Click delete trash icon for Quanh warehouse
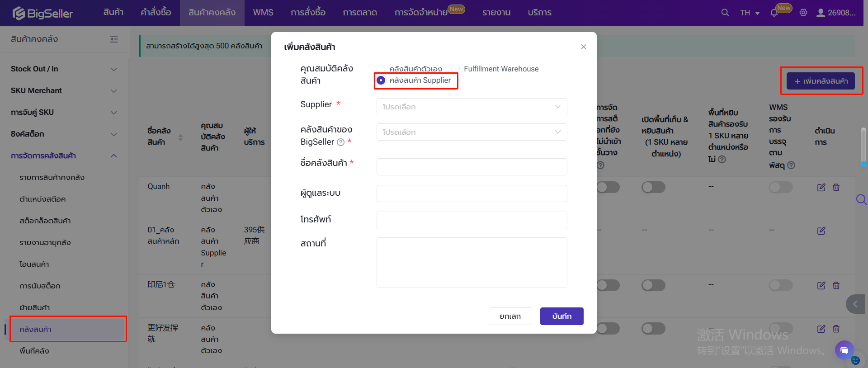Screen dimensions: 868x368 tap(836, 187)
